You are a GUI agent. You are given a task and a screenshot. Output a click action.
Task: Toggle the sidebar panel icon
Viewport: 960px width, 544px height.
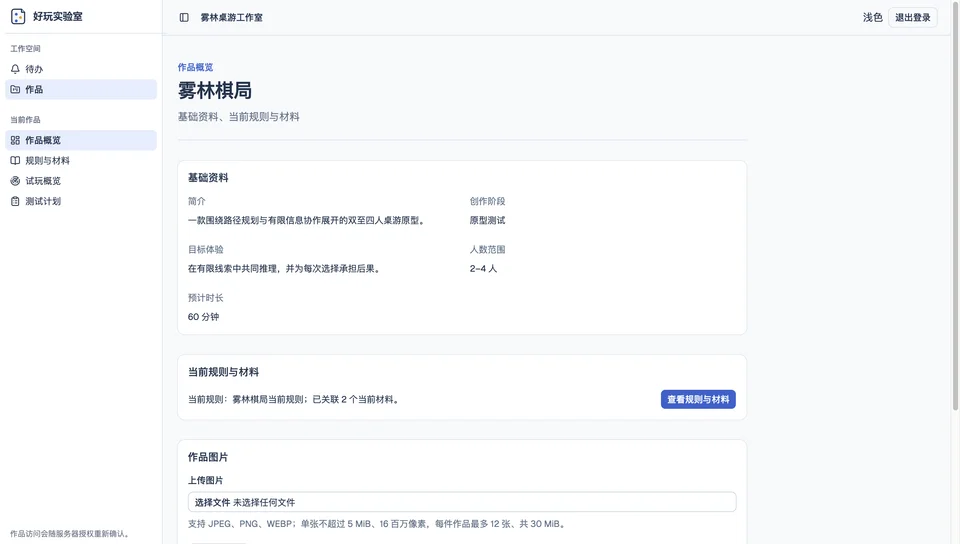pyautogui.click(x=184, y=17)
